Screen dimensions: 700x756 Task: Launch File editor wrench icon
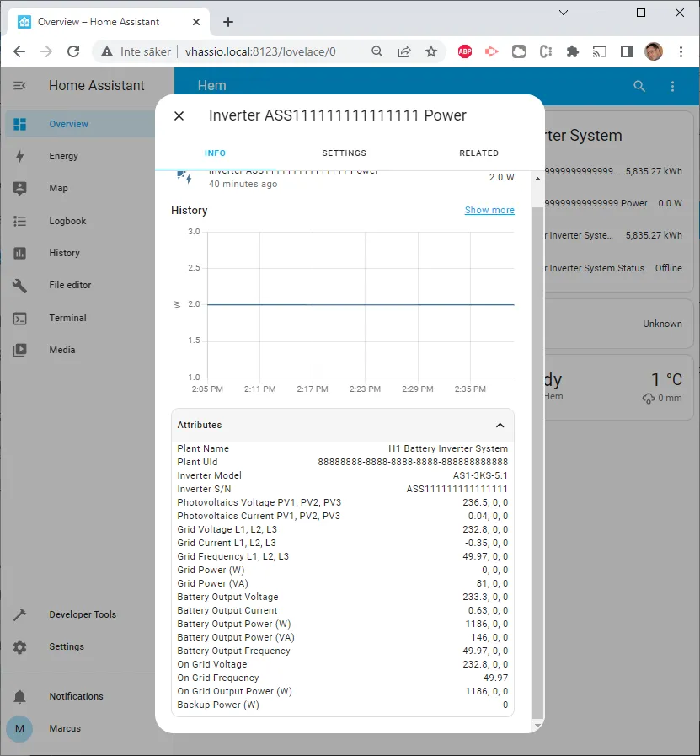coord(19,286)
